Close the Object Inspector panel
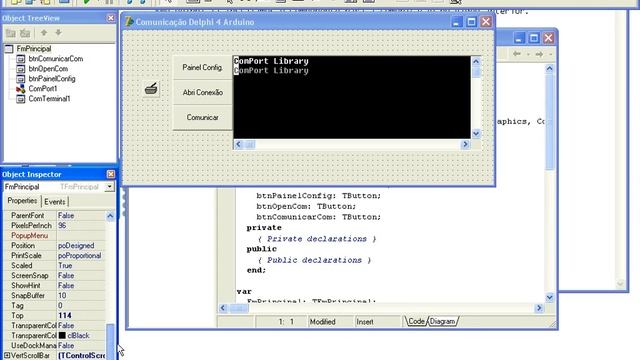The width and height of the screenshot is (640, 360). pos(111,174)
